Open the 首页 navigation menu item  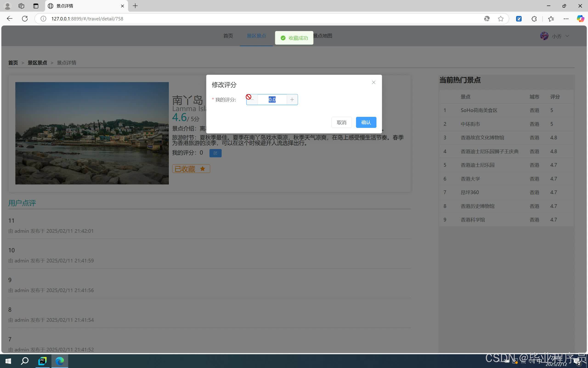[228, 36]
